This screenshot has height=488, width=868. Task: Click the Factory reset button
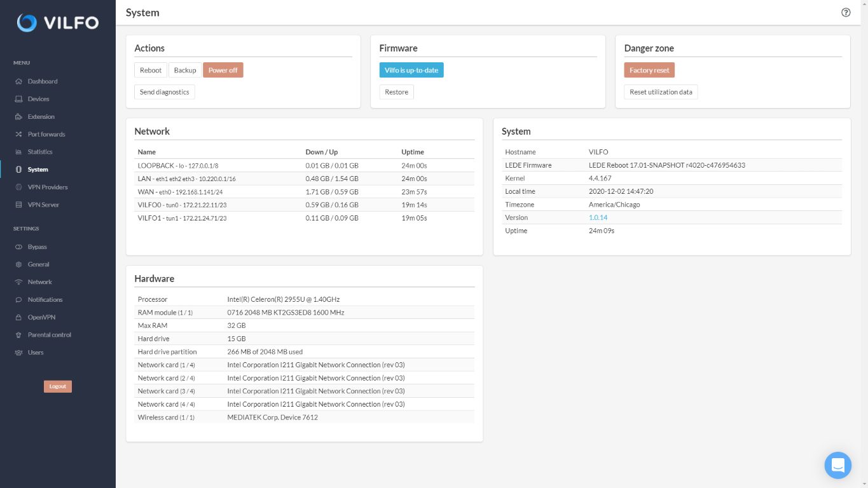649,70
